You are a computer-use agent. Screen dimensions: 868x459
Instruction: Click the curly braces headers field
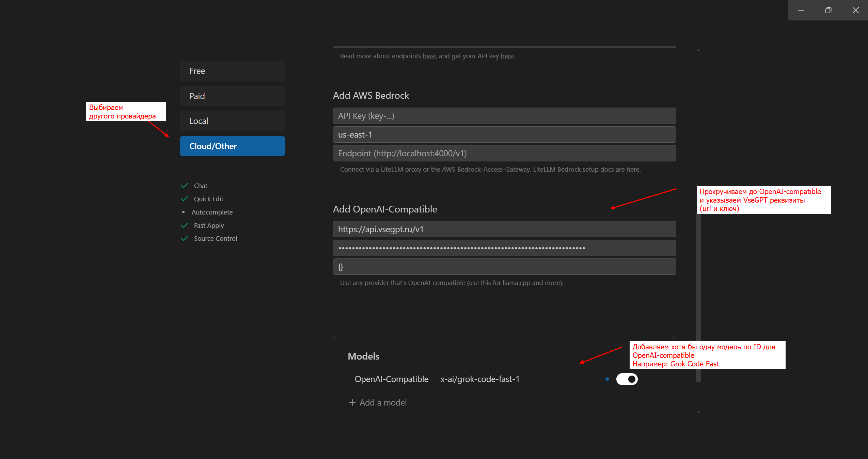click(x=504, y=267)
